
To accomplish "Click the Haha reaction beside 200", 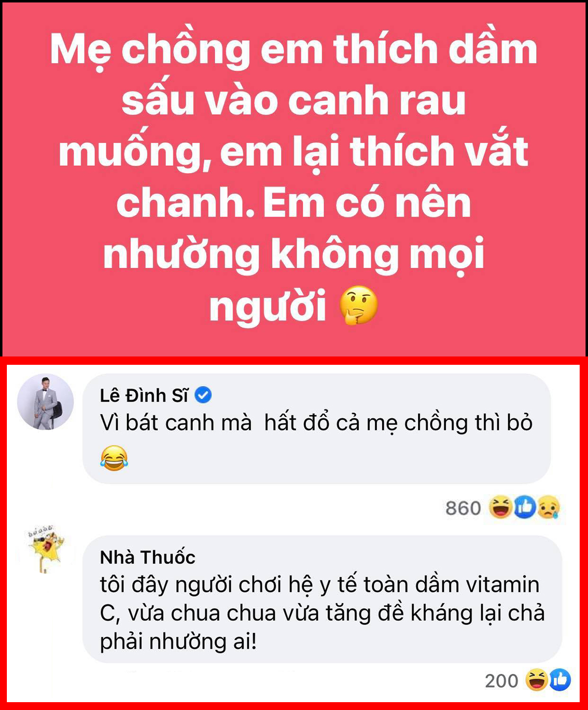I will (x=537, y=680).
